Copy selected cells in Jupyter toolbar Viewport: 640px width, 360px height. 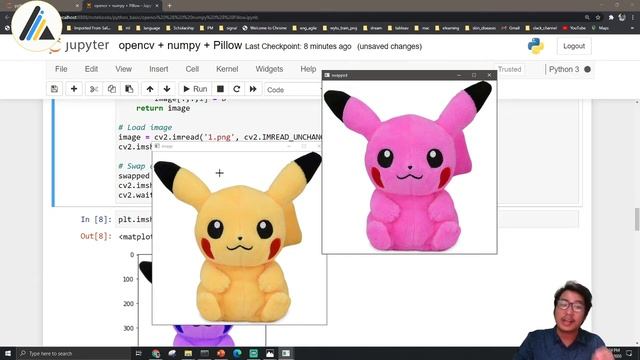pyautogui.click(x=111, y=89)
